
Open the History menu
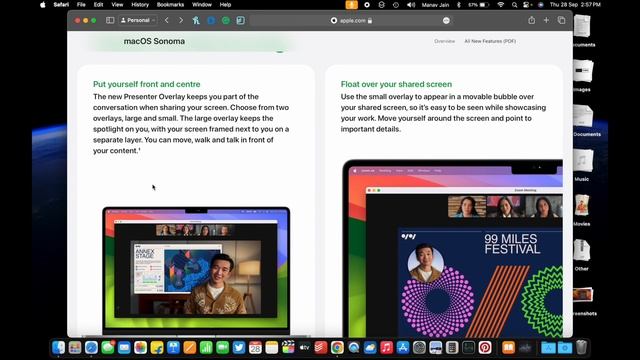coord(140,4)
